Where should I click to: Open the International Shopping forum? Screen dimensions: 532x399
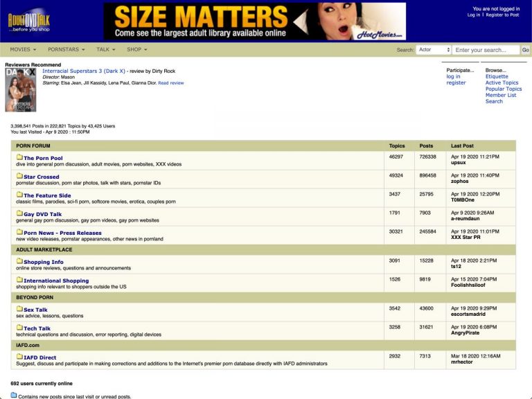56,281
